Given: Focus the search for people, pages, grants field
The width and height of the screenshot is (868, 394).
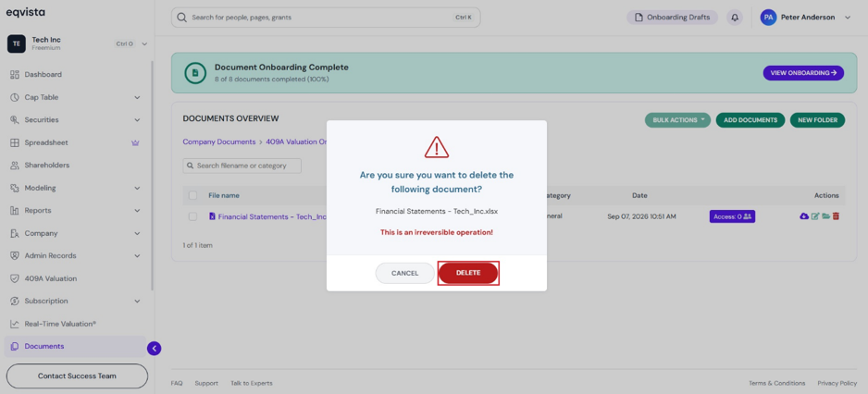Looking at the screenshot, I should point(326,18).
